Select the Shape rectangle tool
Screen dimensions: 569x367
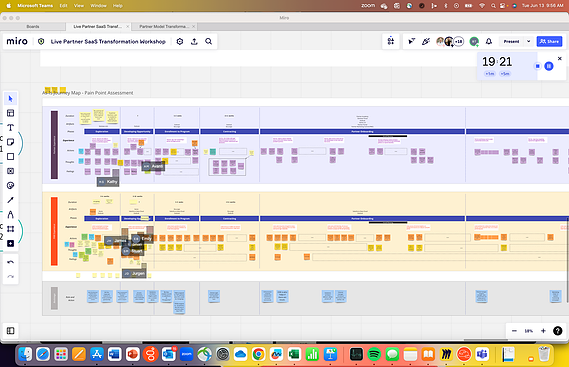pos(11,156)
